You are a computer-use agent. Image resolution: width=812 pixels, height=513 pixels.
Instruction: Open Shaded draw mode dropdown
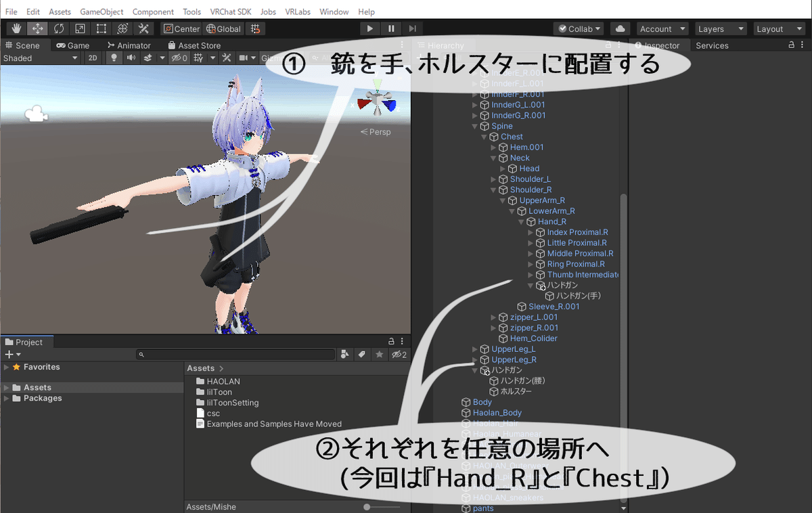[41, 58]
